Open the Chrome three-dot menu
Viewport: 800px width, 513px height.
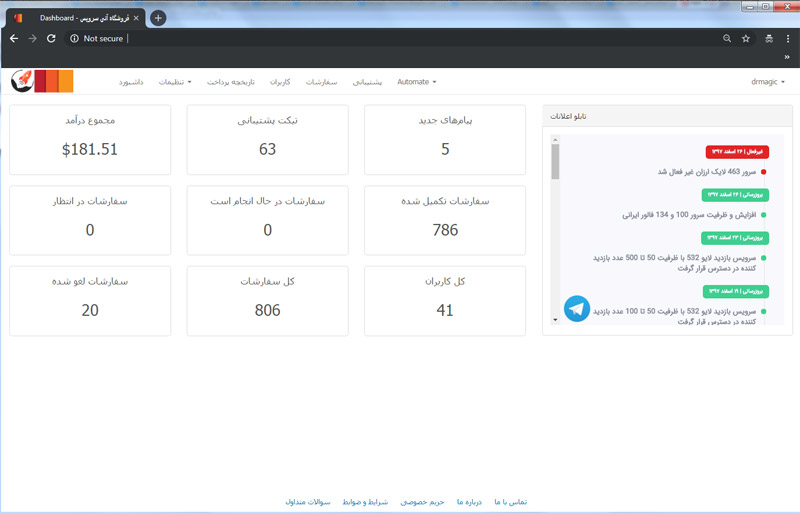coord(788,38)
